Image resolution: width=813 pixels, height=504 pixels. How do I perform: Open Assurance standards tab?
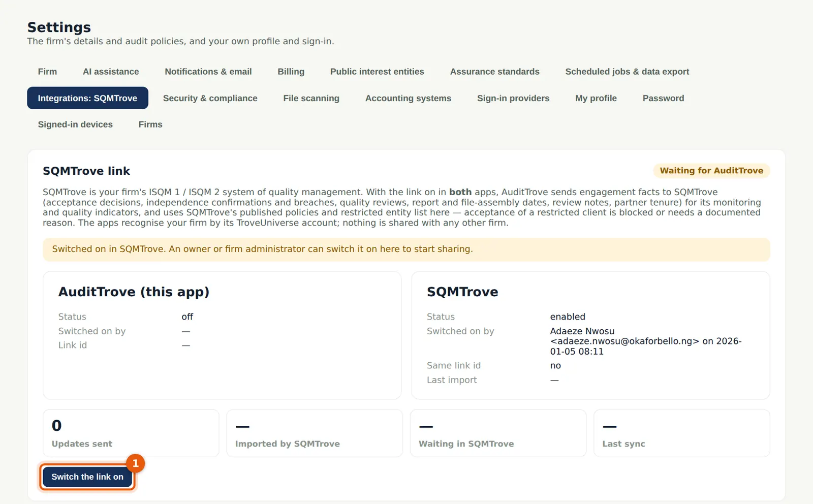(x=495, y=72)
